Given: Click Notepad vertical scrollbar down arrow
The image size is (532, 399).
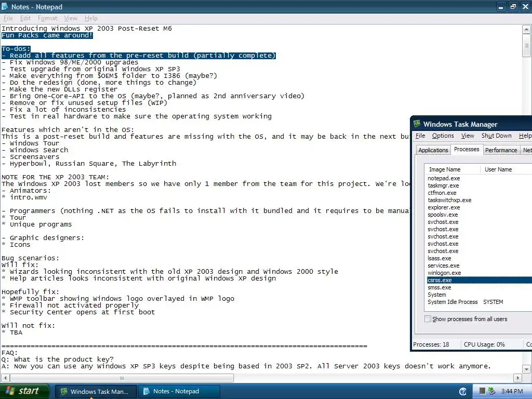Looking at the screenshot, I should (526, 369).
